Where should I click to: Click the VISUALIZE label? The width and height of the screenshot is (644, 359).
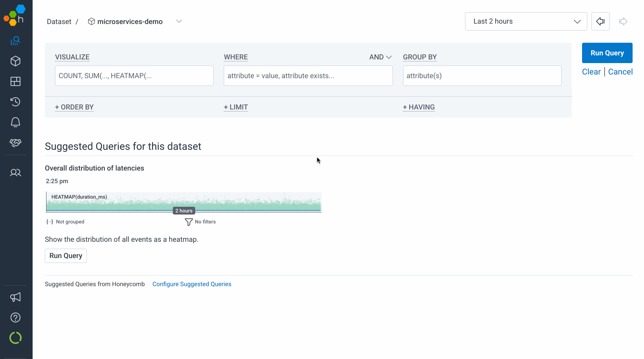click(72, 57)
